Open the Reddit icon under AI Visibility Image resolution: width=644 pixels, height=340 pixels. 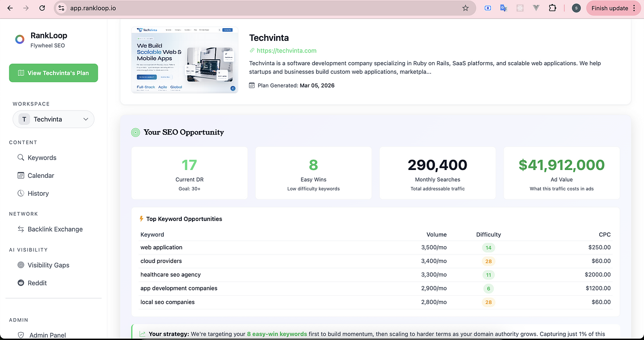pos(20,283)
